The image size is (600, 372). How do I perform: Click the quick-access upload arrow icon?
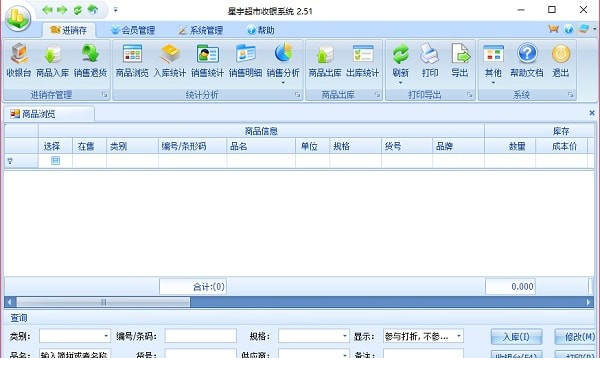(x=93, y=10)
